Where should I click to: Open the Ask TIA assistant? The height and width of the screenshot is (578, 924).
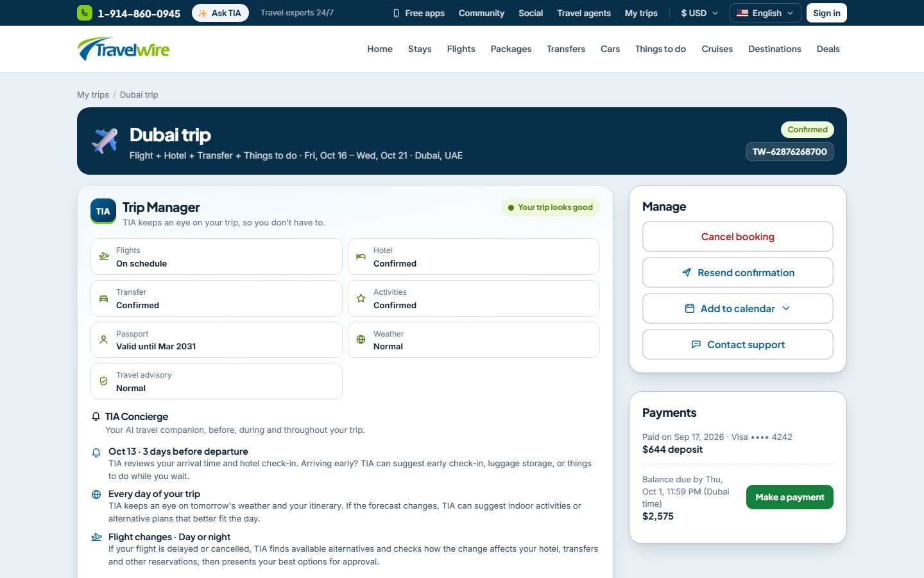220,13
